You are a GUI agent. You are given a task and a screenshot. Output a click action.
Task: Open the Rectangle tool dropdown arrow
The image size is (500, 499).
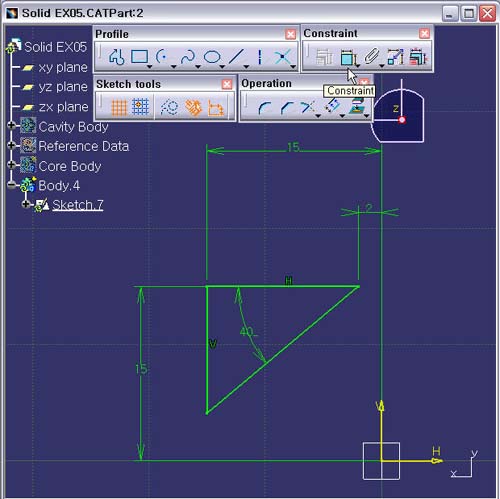(x=150, y=67)
